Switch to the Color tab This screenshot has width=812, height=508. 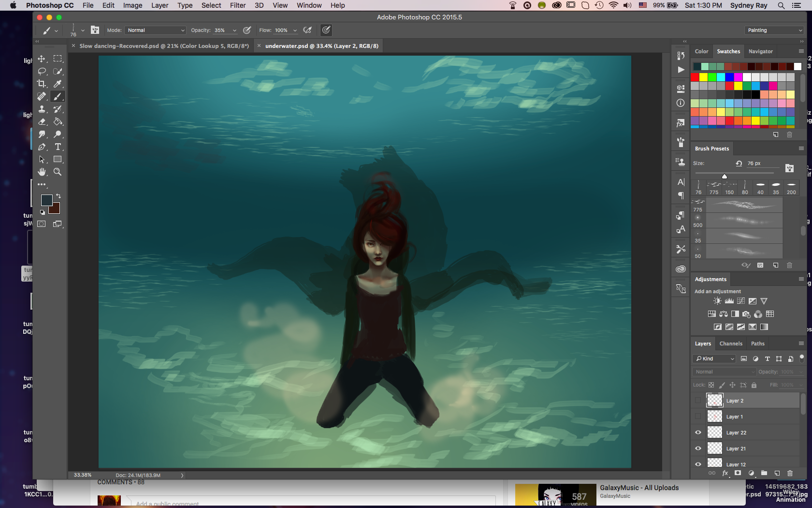click(701, 51)
